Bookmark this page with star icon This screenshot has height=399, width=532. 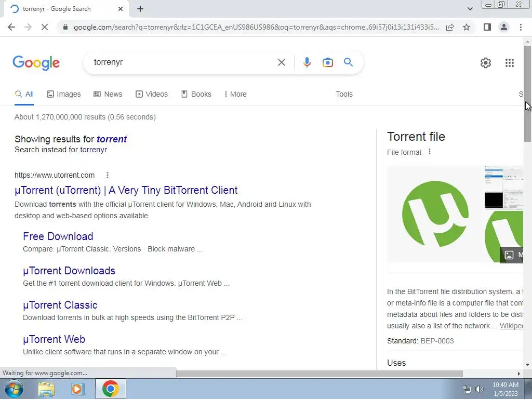pyautogui.click(x=467, y=27)
